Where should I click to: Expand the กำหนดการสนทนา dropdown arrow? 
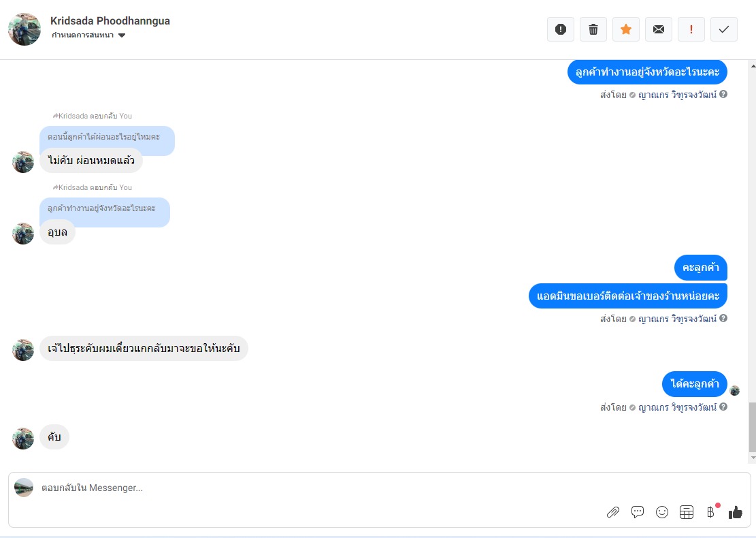122,35
